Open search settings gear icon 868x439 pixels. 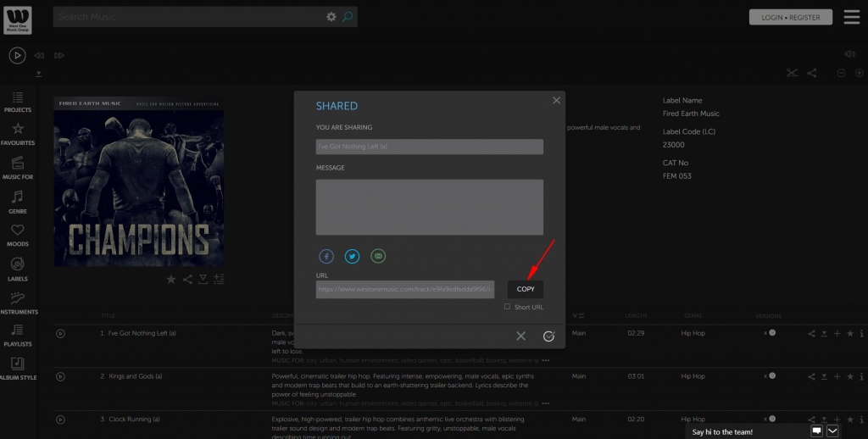331,16
